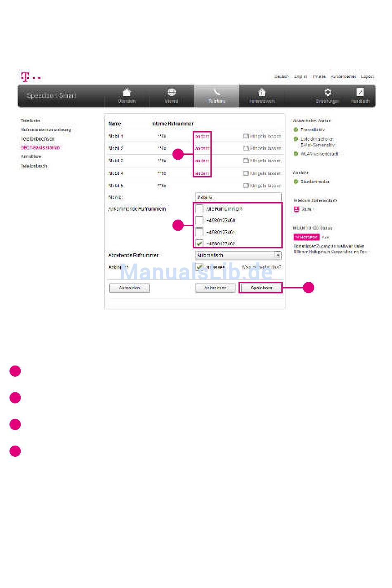Open the Internet globe icon
392x588 pixels.
172,92
